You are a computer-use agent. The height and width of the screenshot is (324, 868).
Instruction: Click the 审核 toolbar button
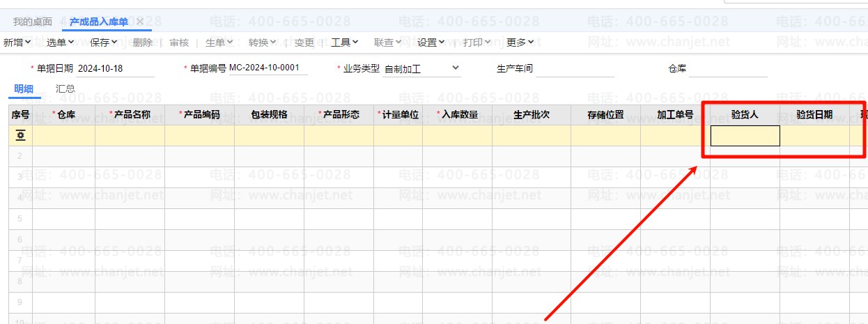[179, 43]
